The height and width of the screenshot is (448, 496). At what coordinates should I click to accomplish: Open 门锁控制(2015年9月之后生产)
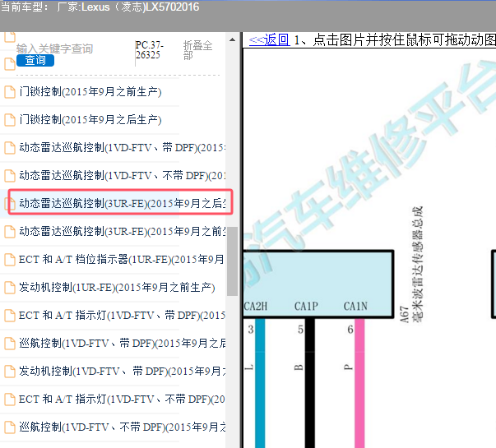click(90, 120)
